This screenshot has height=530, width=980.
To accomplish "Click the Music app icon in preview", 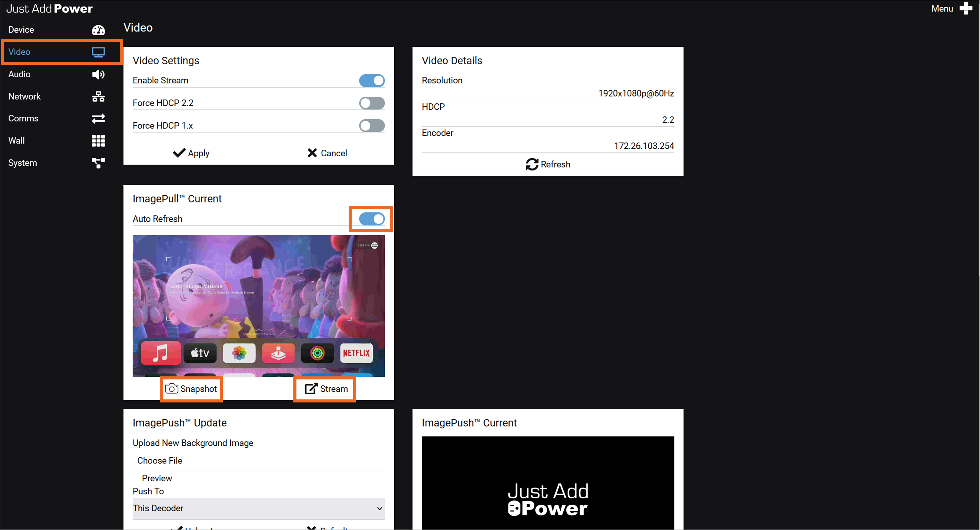I will click(x=161, y=353).
